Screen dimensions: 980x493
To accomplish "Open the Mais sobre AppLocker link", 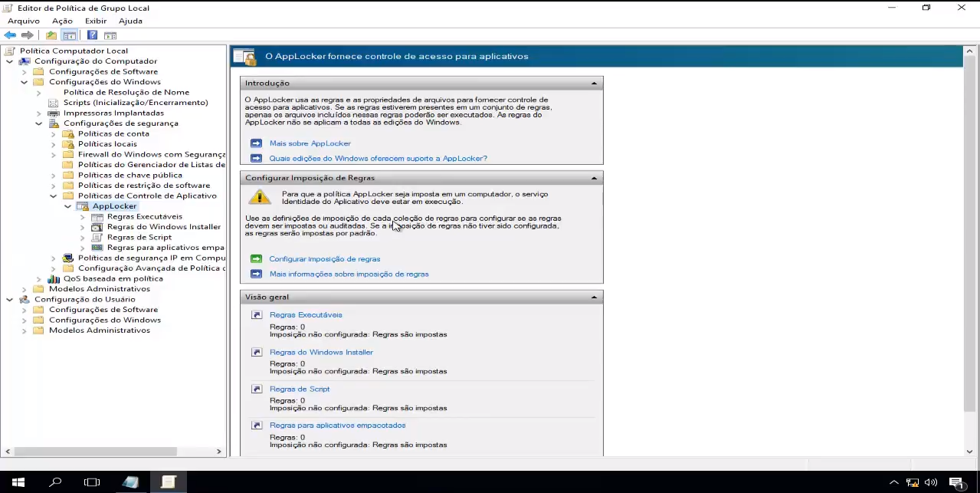I will (310, 143).
